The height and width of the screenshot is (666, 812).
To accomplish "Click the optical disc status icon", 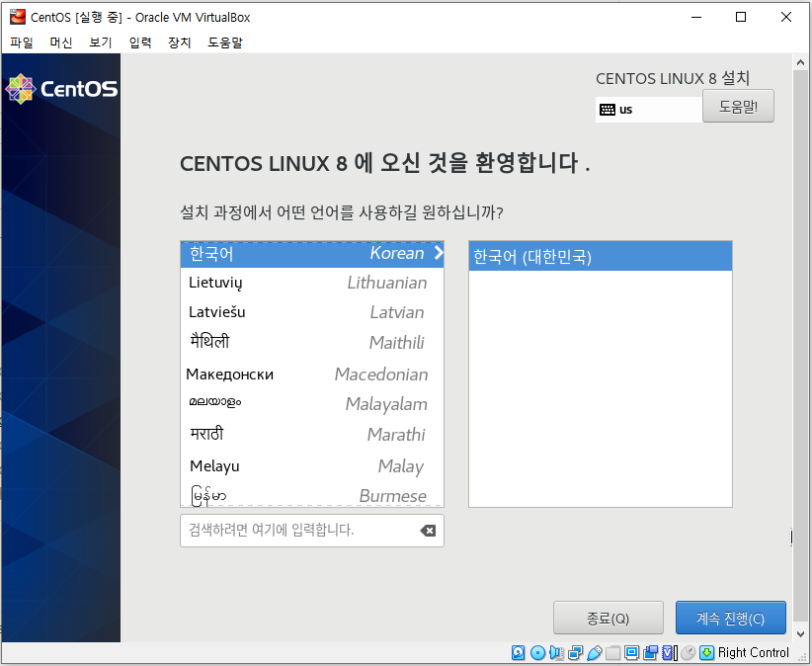I will pyautogui.click(x=538, y=652).
